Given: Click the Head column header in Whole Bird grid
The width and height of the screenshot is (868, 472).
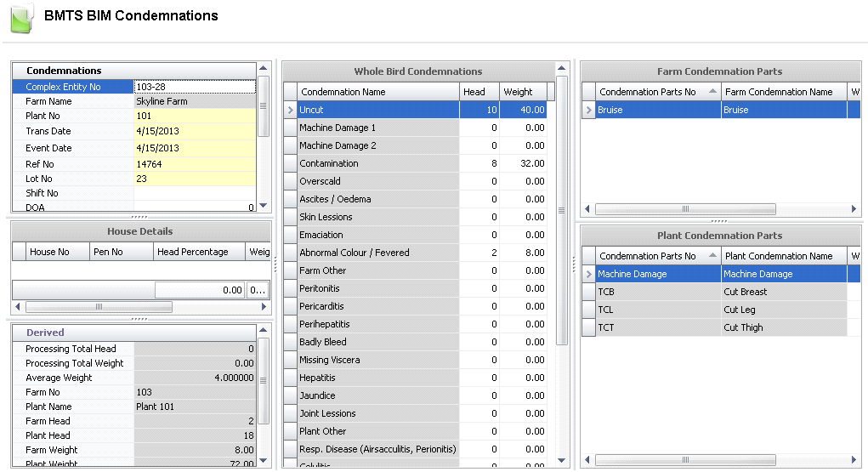Looking at the screenshot, I should (479, 92).
